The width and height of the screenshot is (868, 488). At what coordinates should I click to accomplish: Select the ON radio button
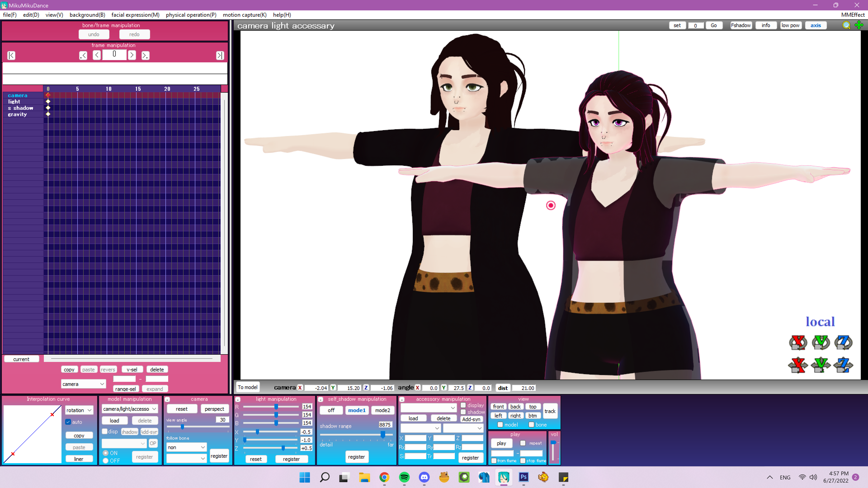(106, 453)
